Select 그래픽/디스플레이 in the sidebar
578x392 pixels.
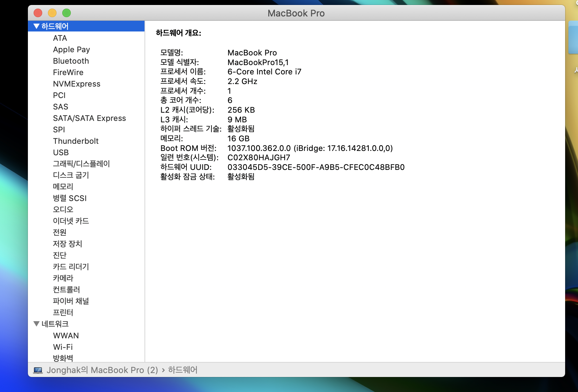[81, 164]
